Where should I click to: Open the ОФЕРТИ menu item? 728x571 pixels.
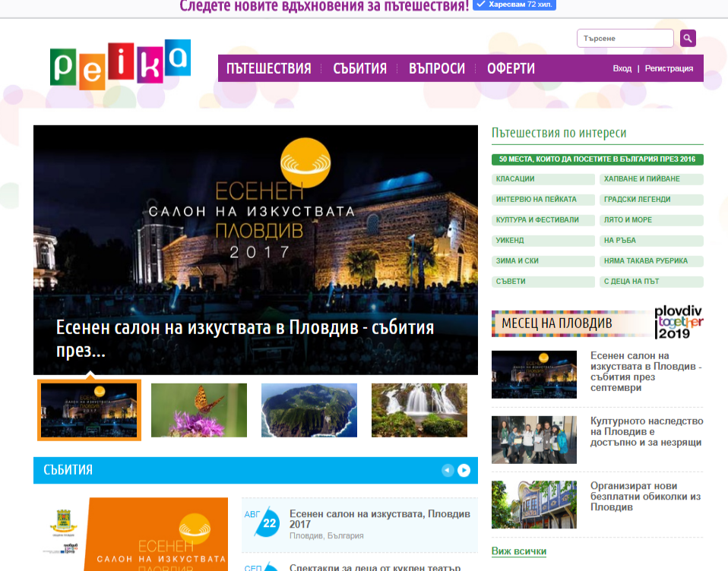[x=511, y=68]
